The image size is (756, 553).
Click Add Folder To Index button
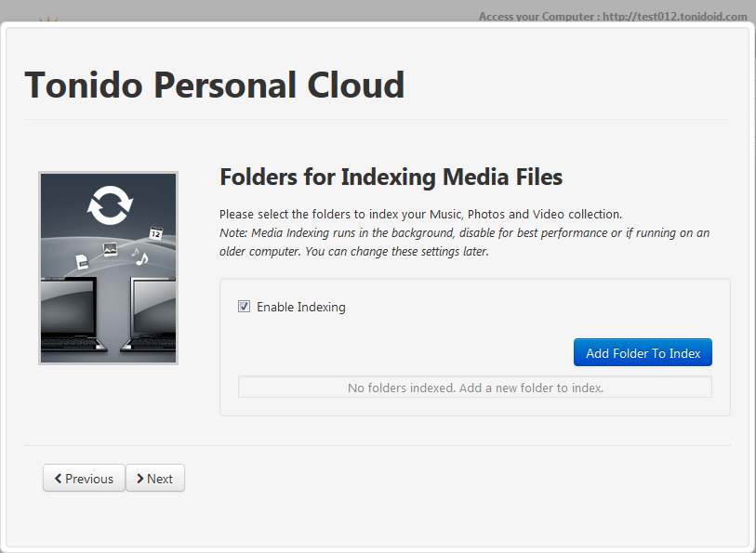pos(643,352)
